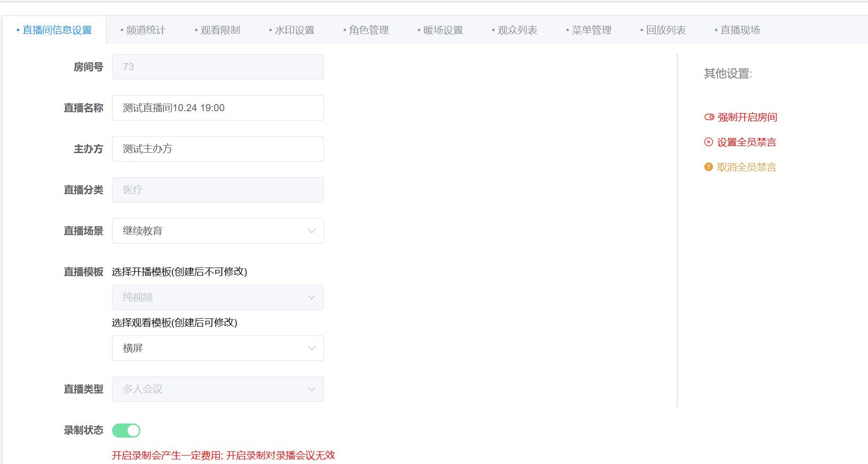Go to the 直播现场 tab
Image resolution: width=868 pixels, height=464 pixels.
click(738, 30)
